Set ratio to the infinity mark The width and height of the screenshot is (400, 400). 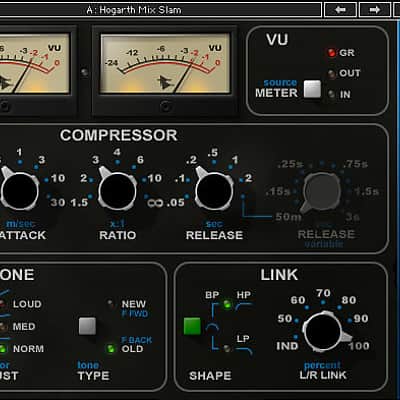(x=155, y=203)
